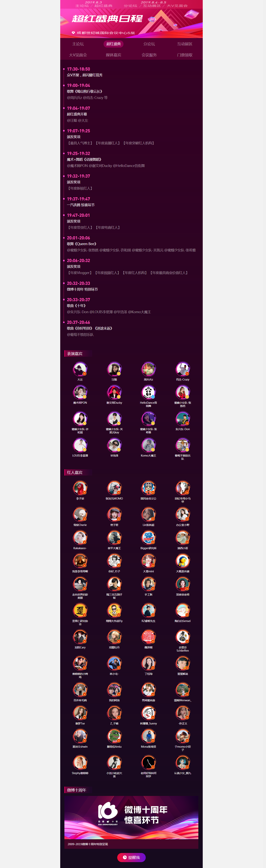Viewport: 266px width, 868px height.
Task: Open 老师好我叫何同学 black avatar
Action: (149, 762)
